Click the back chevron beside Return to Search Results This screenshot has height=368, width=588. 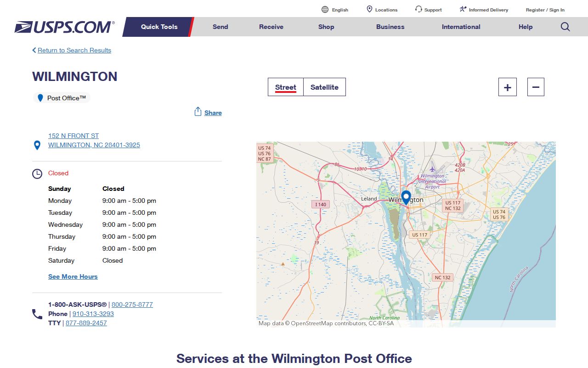tap(34, 50)
